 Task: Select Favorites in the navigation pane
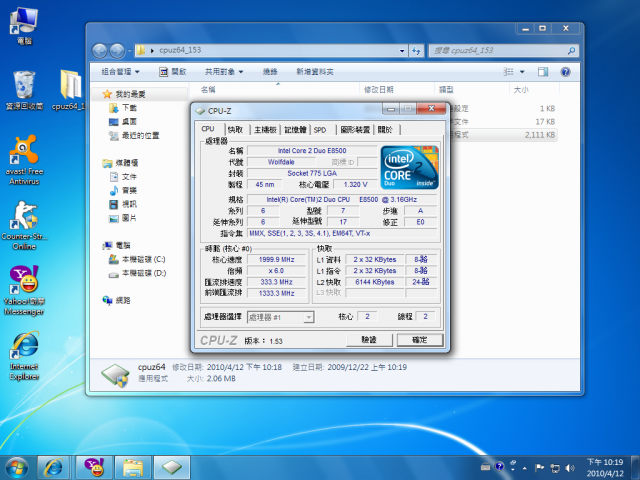pos(130,94)
